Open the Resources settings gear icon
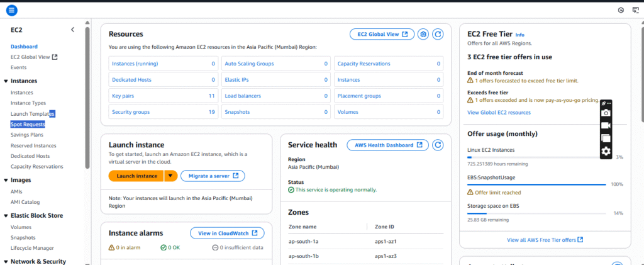644x265 pixels. point(423,34)
